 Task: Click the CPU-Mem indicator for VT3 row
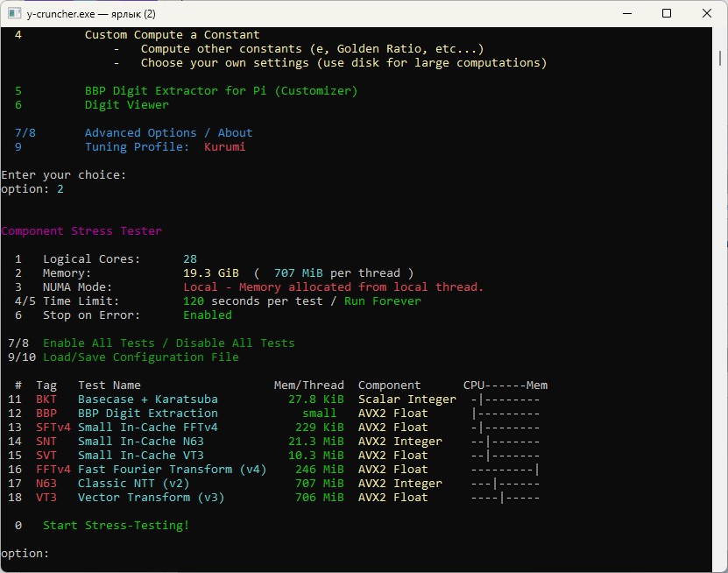505,498
